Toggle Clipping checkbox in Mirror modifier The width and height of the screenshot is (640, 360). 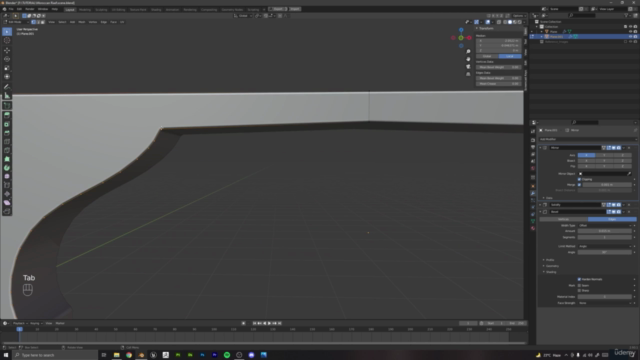tap(579, 179)
